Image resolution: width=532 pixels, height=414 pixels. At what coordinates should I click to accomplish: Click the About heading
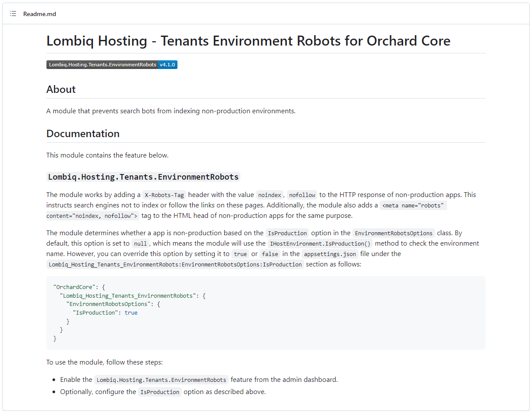(61, 89)
